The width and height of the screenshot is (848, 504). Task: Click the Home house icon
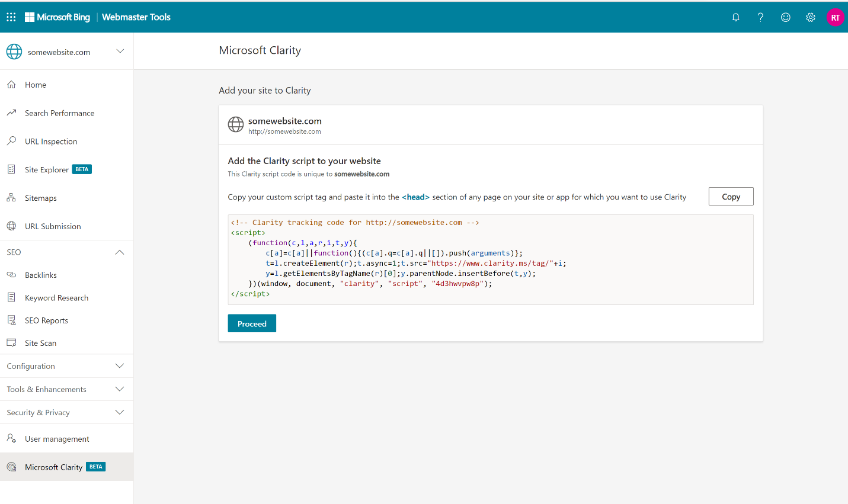pyautogui.click(x=11, y=85)
